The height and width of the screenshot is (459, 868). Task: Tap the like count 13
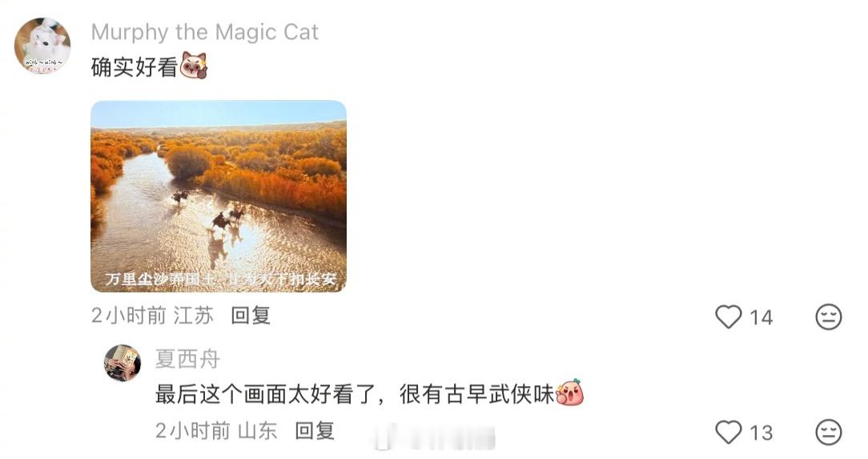point(762,433)
